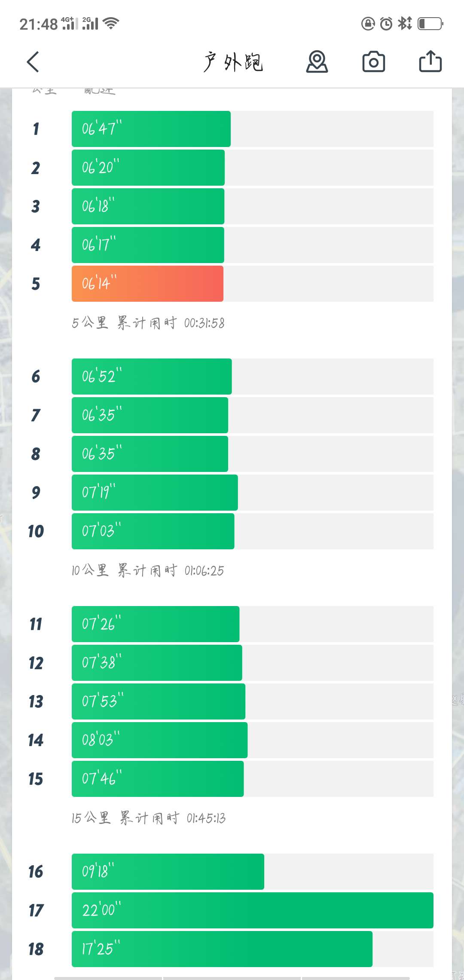
Task: Select the 17'25" kilometer 18 bar
Action: tap(222, 949)
